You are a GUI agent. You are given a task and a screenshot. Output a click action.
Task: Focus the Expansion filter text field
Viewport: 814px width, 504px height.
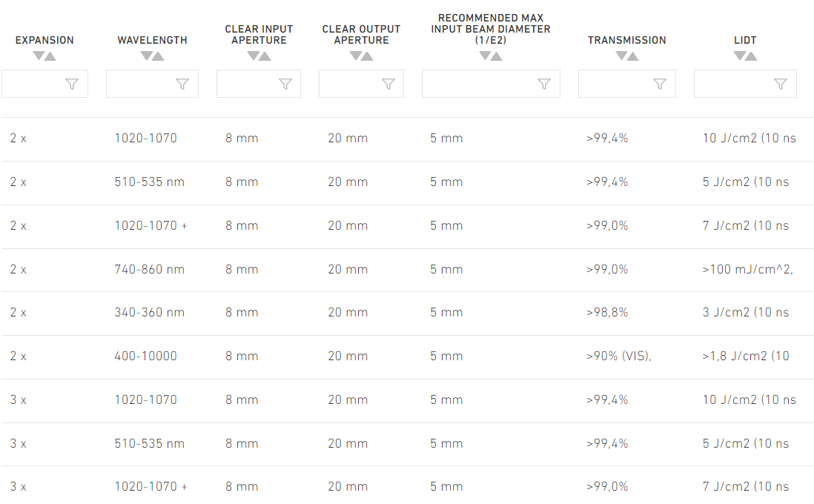[33, 84]
